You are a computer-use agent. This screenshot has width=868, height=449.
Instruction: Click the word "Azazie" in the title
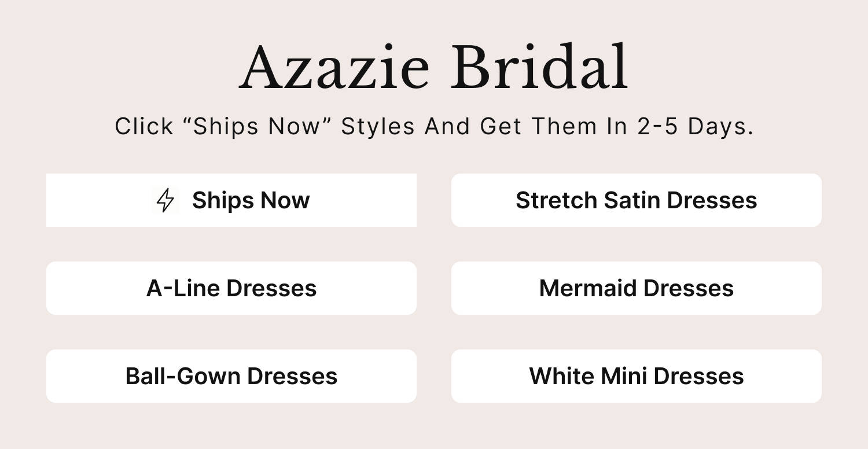click(334, 68)
